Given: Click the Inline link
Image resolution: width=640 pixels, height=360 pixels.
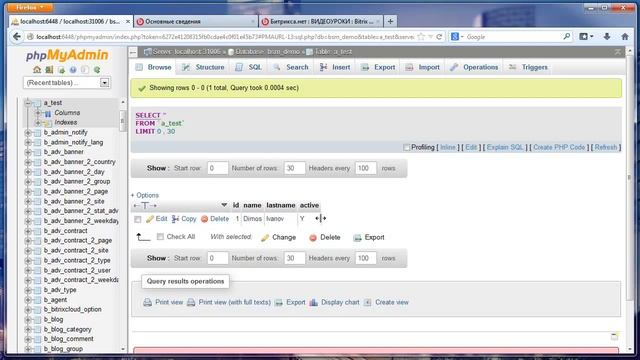Looking at the screenshot, I should pyautogui.click(x=448, y=147).
